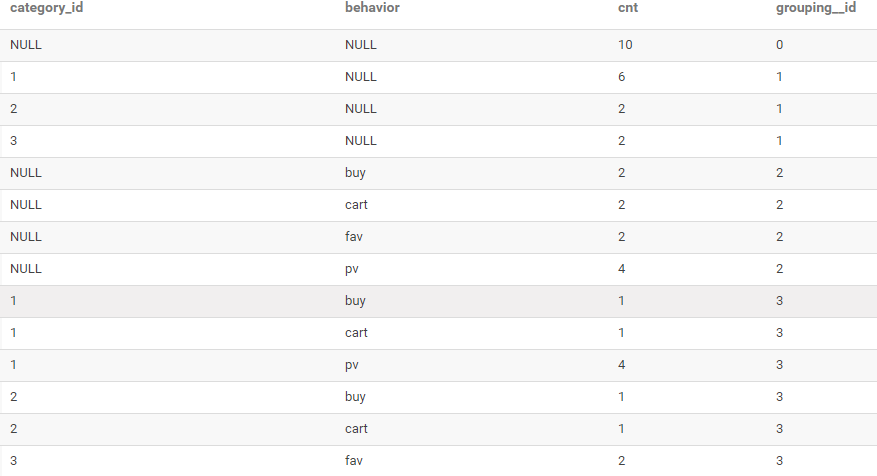Select the fav cell for category 3
The height and width of the screenshot is (476, 877).
click(353, 461)
